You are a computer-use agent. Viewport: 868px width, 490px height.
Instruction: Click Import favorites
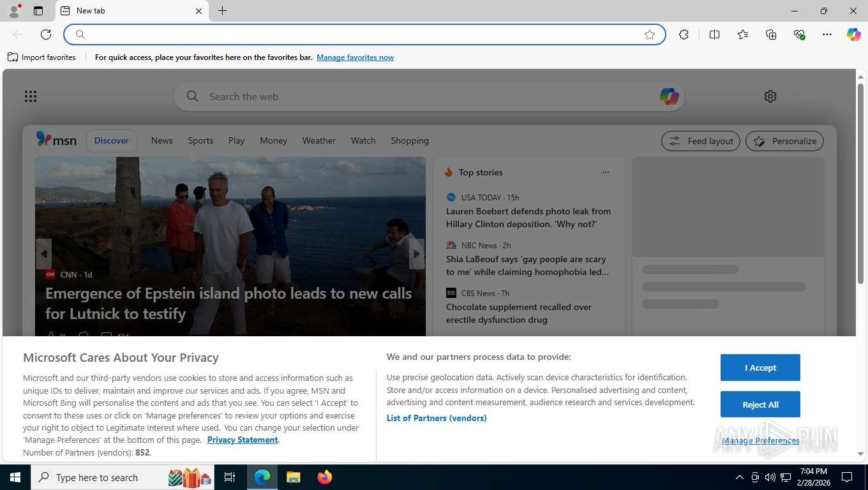[x=41, y=57]
